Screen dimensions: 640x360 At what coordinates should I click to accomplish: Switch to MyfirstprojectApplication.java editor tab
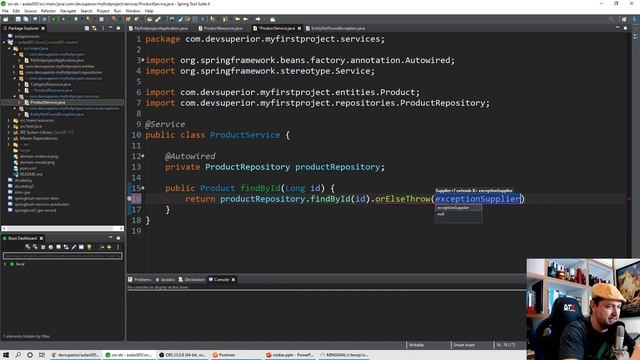[158, 28]
